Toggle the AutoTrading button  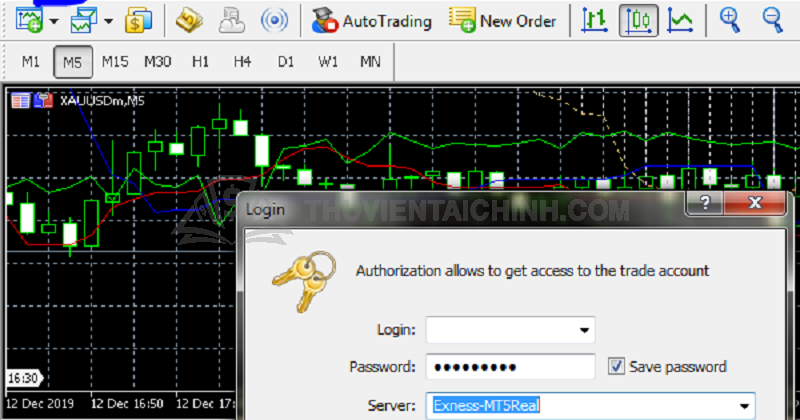pyautogui.click(x=372, y=21)
